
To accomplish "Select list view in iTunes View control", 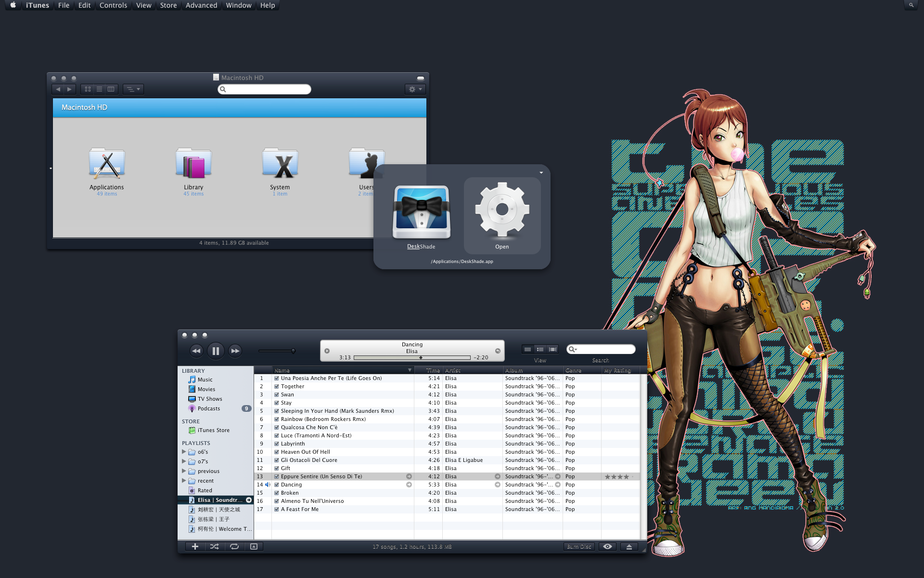I will click(527, 349).
